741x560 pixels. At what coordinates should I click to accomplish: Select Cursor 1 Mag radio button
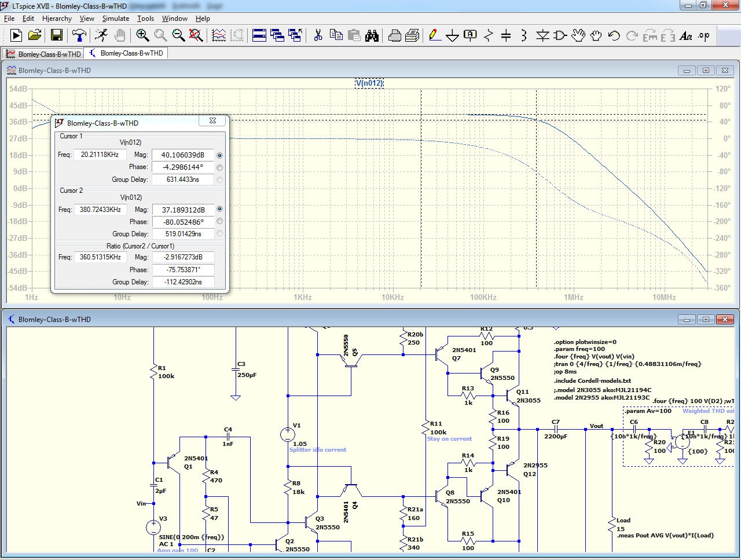click(219, 155)
